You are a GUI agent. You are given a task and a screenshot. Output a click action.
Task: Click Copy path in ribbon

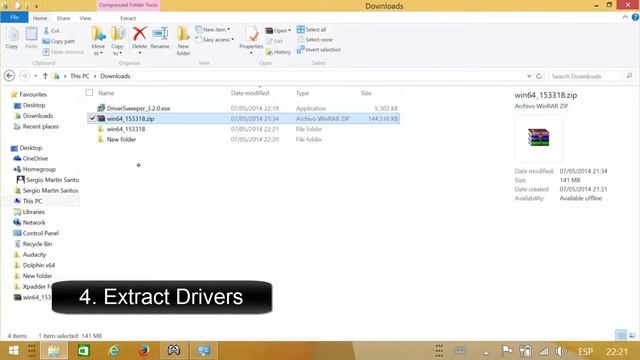(x=59, y=41)
